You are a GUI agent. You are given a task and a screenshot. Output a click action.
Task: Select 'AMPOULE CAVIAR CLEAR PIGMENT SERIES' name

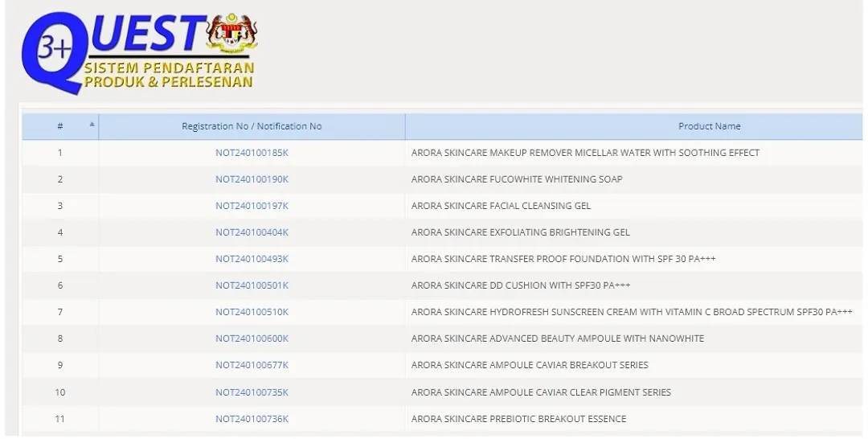click(x=541, y=392)
